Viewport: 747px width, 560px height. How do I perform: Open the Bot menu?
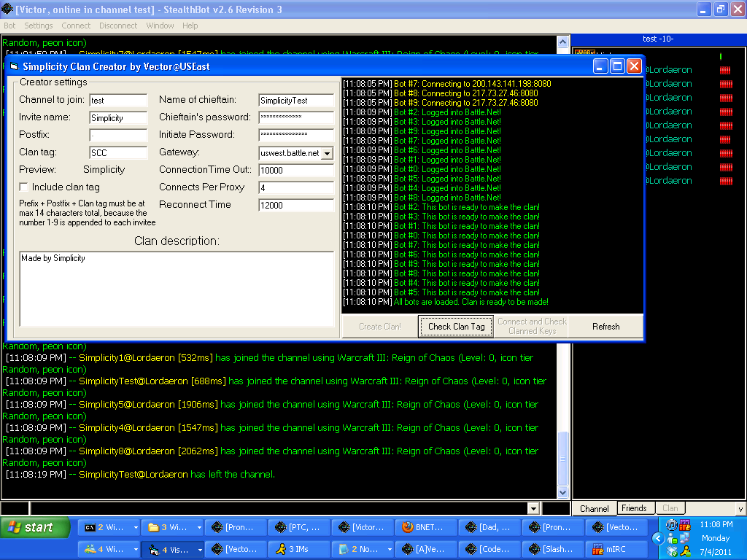9,26
